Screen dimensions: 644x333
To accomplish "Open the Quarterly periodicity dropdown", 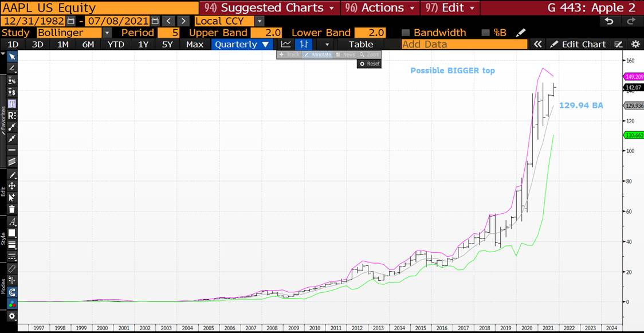I will point(242,44).
